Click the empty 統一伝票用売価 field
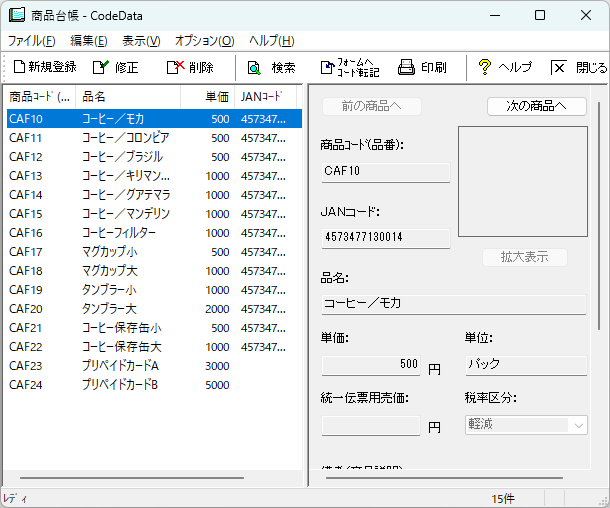 371,425
